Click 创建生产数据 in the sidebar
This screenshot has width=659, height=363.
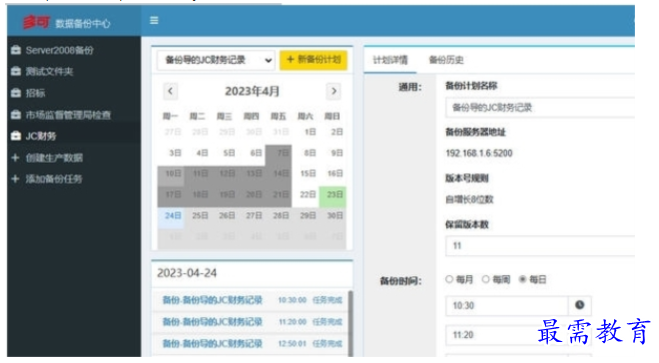pos(54,158)
